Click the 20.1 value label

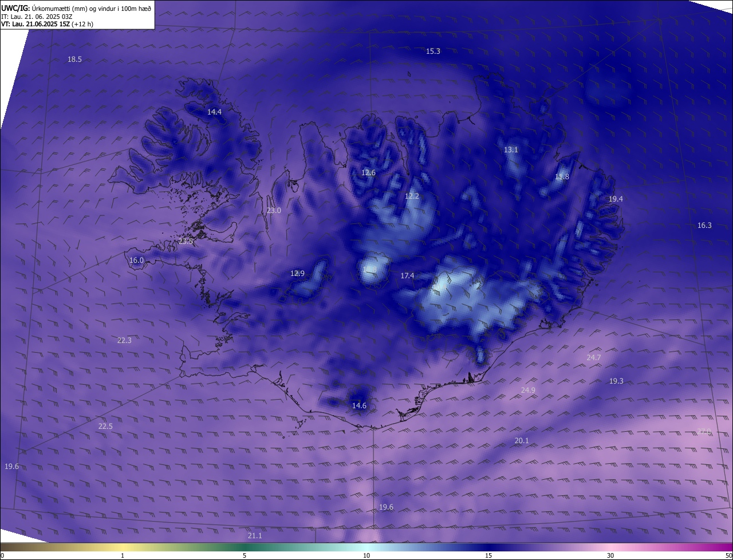tap(522, 440)
